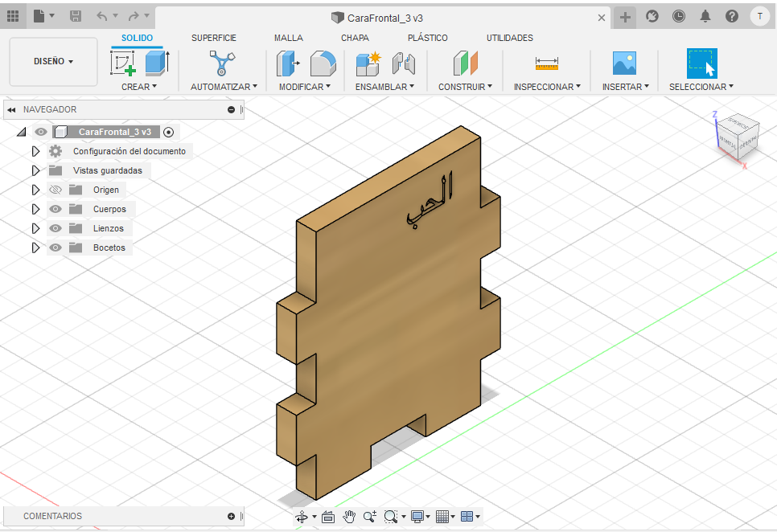Open job status clock icon
This screenshot has width=777, height=532.
click(x=678, y=16)
